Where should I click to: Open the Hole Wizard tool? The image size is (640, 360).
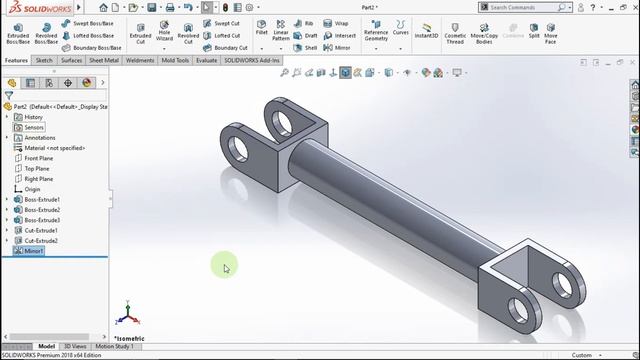[x=164, y=31]
